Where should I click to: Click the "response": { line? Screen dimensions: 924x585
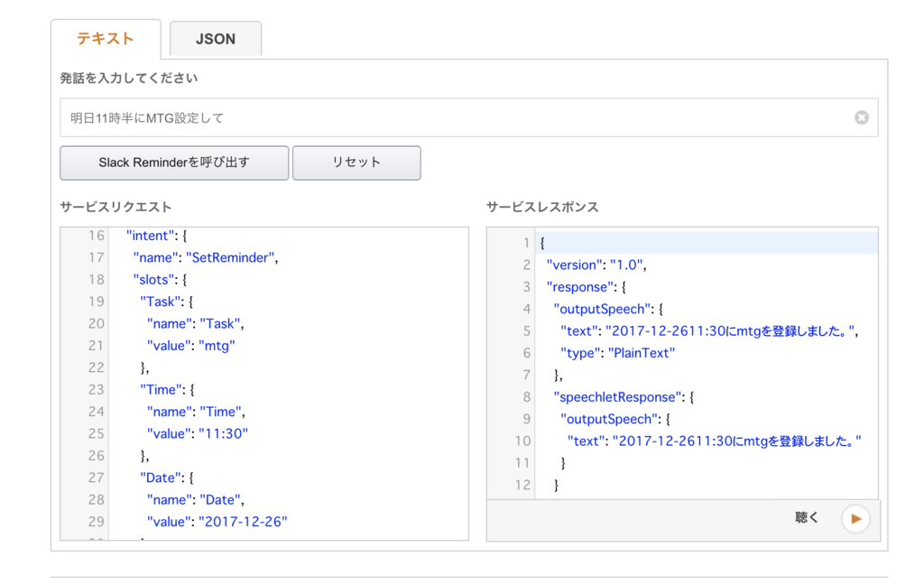tap(587, 287)
